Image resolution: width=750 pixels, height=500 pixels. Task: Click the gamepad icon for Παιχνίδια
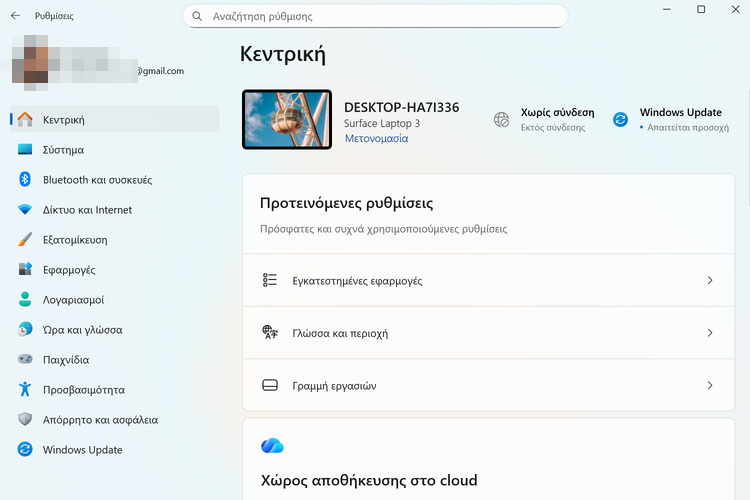(x=25, y=360)
